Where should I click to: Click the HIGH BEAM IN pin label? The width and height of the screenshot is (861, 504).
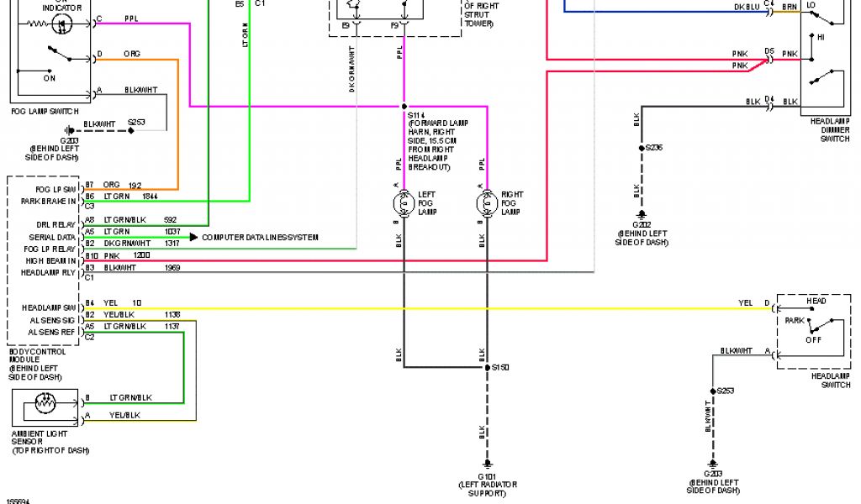(x=50, y=260)
